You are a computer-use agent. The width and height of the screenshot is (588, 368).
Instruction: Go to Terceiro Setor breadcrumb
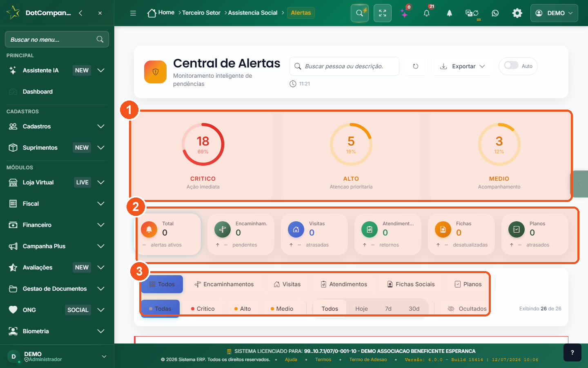tap(201, 13)
